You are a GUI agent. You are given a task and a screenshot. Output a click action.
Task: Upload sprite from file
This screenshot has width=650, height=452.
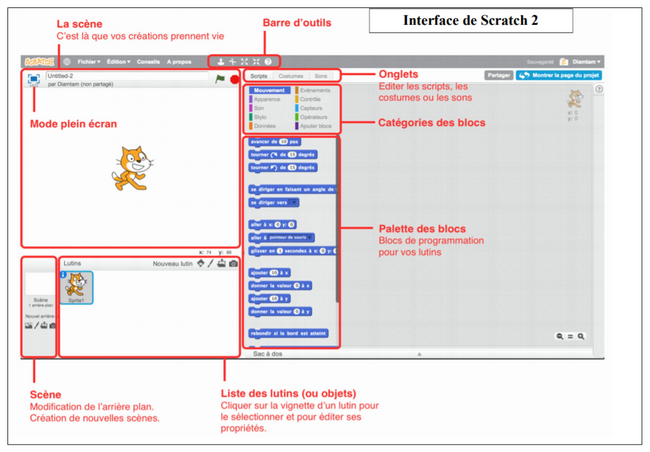tap(221, 263)
